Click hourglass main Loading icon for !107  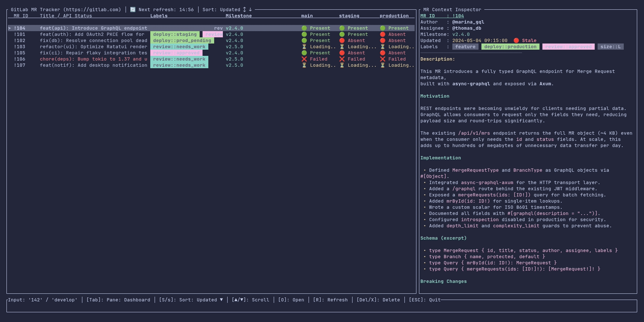point(304,65)
